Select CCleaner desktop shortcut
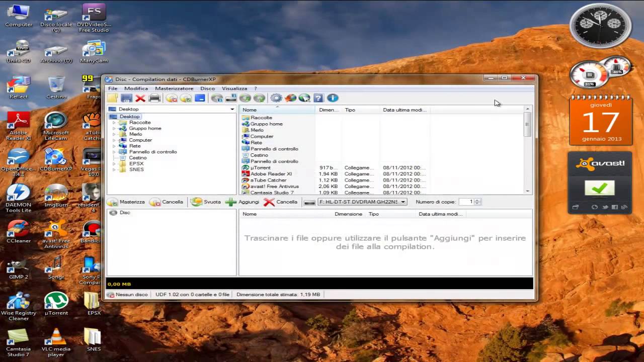The width and height of the screenshot is (644, 362). (x=19, y=232)
